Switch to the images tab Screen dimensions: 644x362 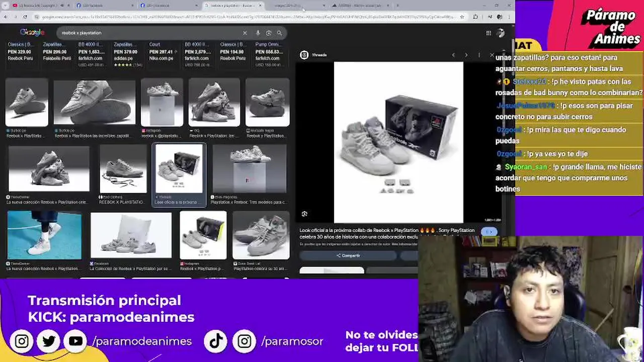coord(296,5)
